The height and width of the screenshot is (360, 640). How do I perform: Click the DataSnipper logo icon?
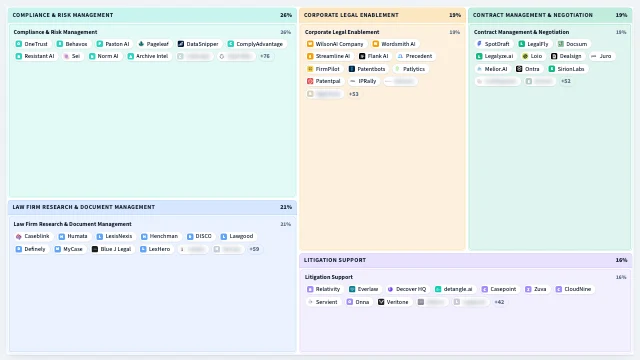(181, 44)
